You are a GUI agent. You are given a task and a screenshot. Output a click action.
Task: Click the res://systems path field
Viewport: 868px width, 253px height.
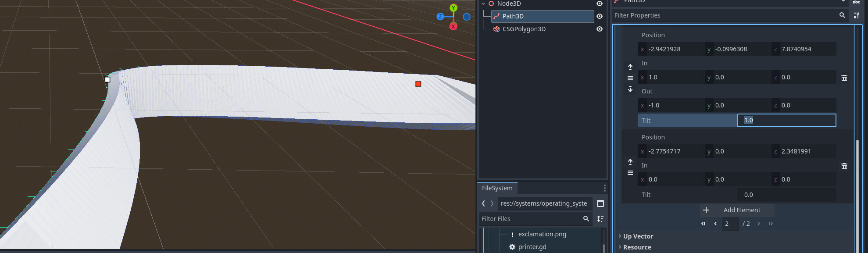tap(545, 203)
